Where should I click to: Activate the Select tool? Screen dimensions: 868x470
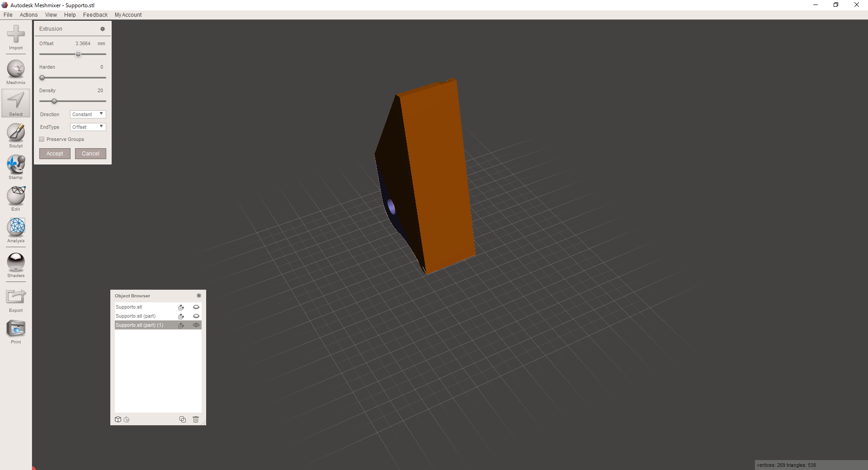click(16, 103)
